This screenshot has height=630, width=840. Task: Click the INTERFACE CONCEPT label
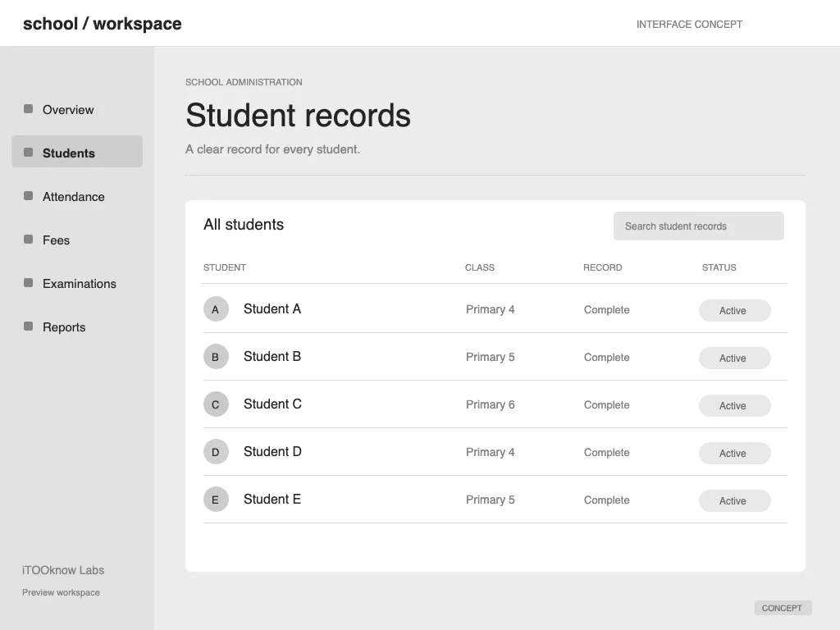pos(689,24)
